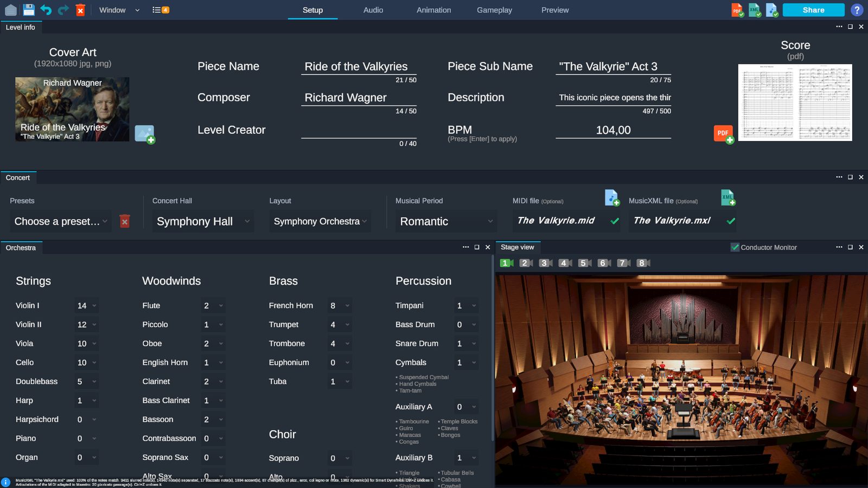Click the Level Creator input field
This screenshot has width=868, height=488.
pos(359,130)
